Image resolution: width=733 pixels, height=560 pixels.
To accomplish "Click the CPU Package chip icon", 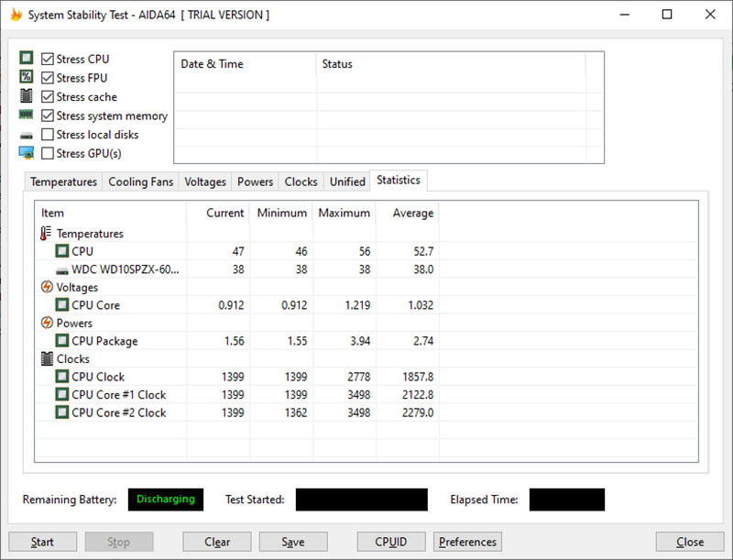I will click(x=62, y=340).
